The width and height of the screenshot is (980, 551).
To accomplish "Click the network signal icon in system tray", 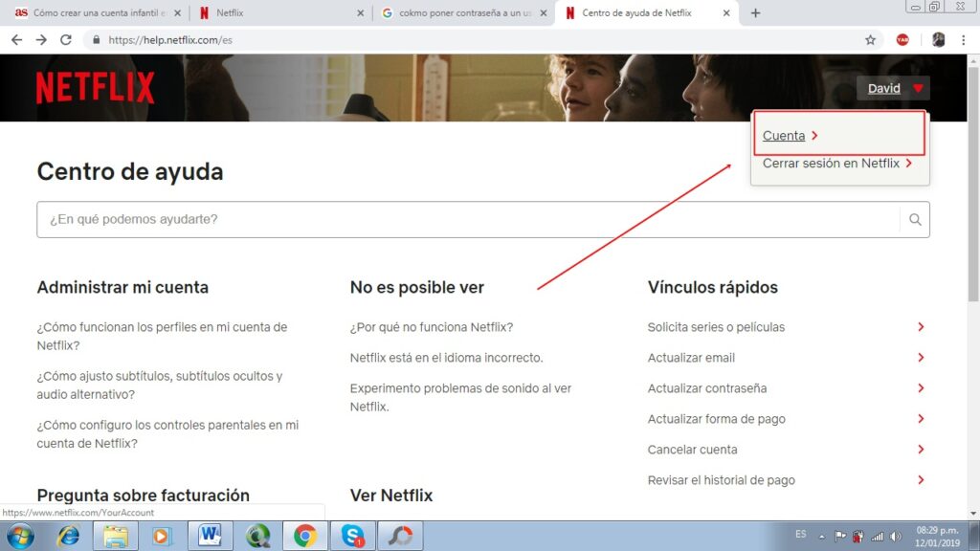I will point(878,536).
